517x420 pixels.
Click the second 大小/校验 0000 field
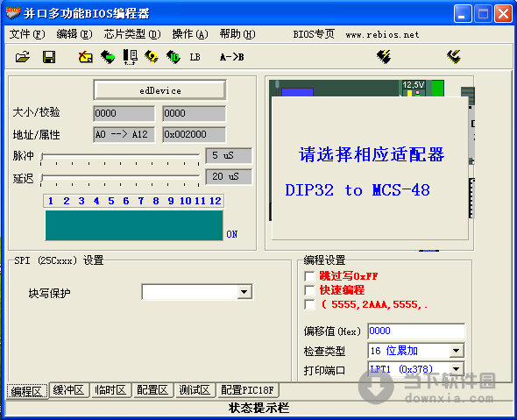[194, 113]
